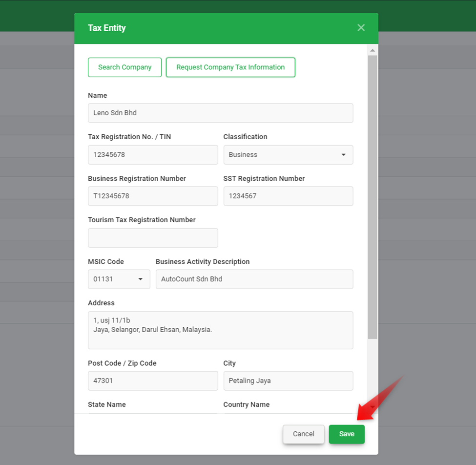Click the Name input field
Viewport: 476px width, 465px height.
pos(220,113)
